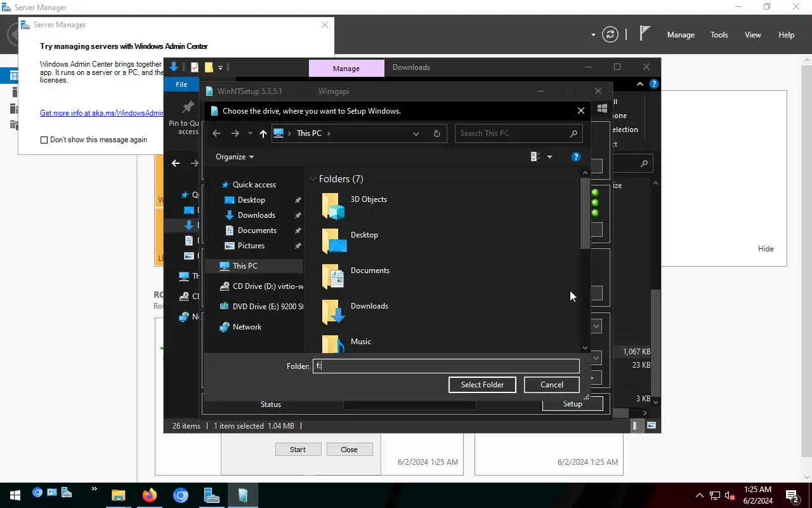Screen dimensions: 812x508
Task: Click the muted volume tray icon
Action: 730,495
